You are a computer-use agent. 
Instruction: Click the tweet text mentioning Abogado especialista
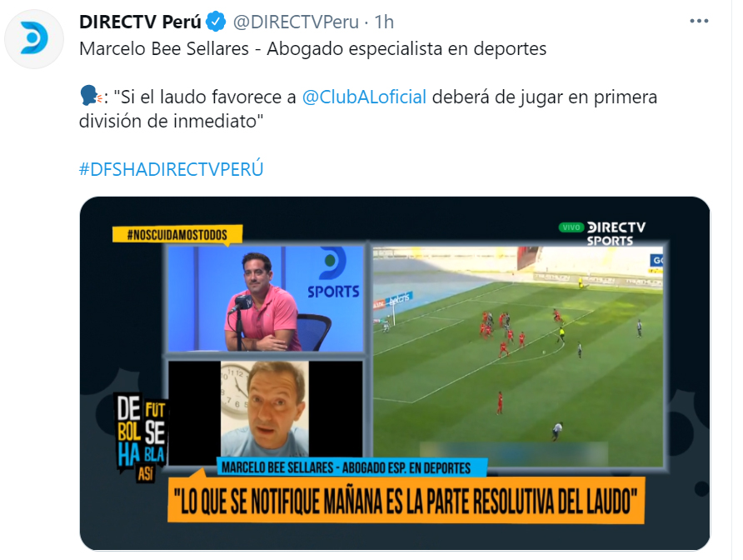(x=312, y=49)
